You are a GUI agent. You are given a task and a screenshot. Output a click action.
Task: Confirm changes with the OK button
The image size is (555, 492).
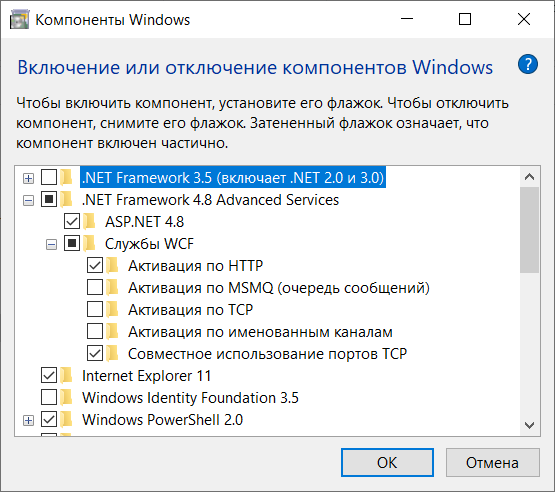387,463
